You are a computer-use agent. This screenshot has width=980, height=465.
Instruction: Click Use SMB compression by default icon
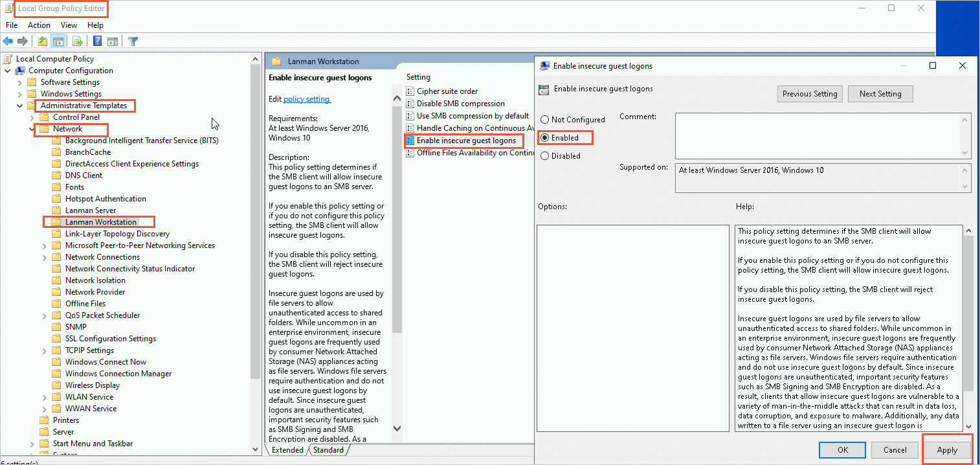tap(410, 116)
